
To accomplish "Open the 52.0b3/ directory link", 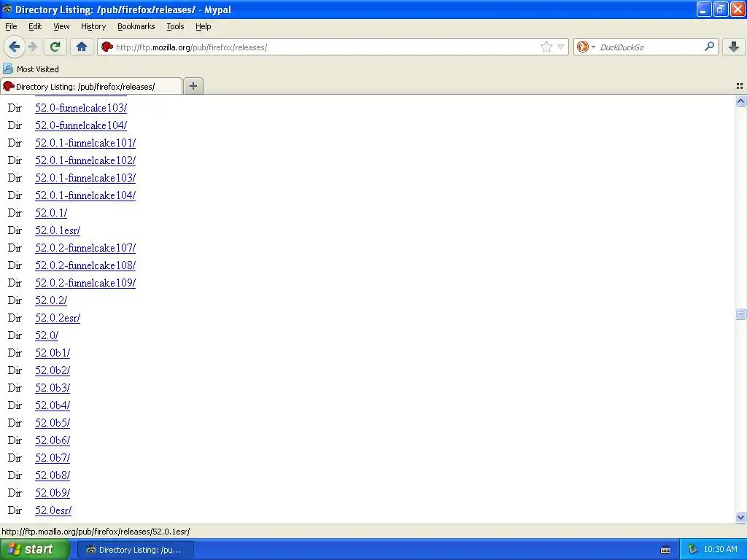I will tap(53, 388).
